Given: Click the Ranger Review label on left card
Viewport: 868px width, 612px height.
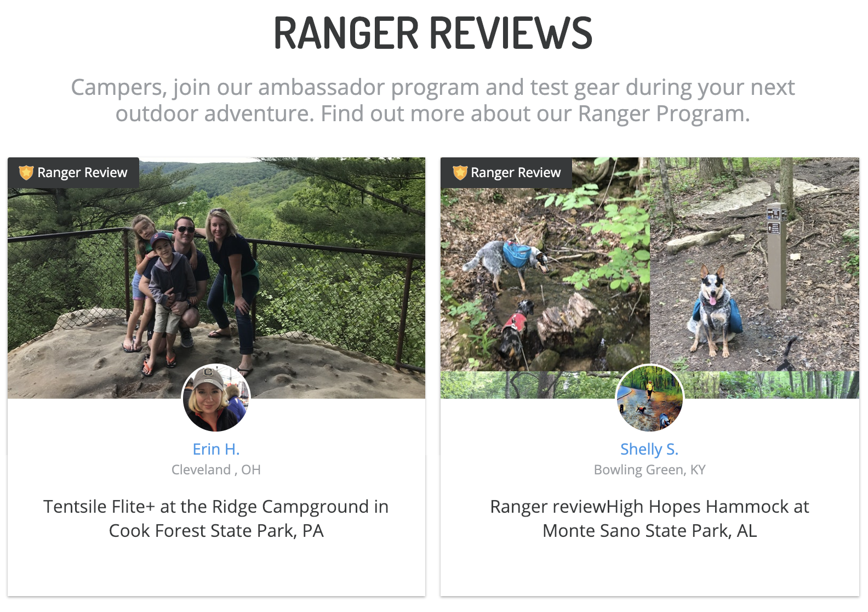Looking at the screenshot, I should pyautogui.click(x=82, y=173).
